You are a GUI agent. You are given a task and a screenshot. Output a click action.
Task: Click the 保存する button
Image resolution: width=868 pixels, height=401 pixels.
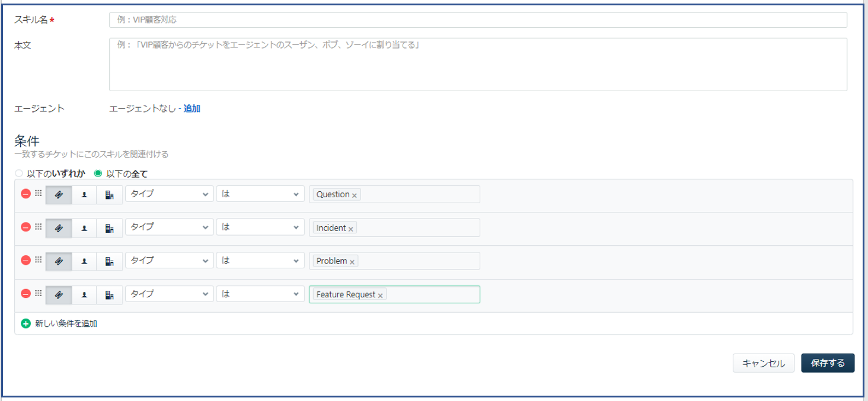828,363
